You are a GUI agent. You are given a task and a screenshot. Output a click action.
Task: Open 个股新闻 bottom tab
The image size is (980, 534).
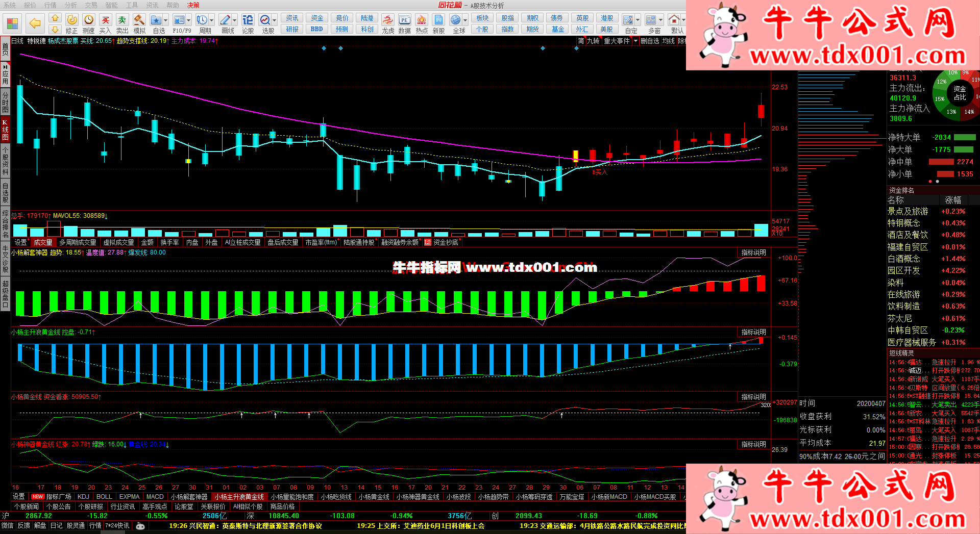pos(27,506)
